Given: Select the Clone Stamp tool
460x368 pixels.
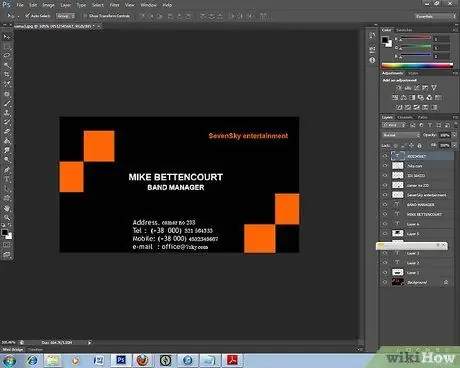Looking at the screenshot, I should (x=7, y=113).
